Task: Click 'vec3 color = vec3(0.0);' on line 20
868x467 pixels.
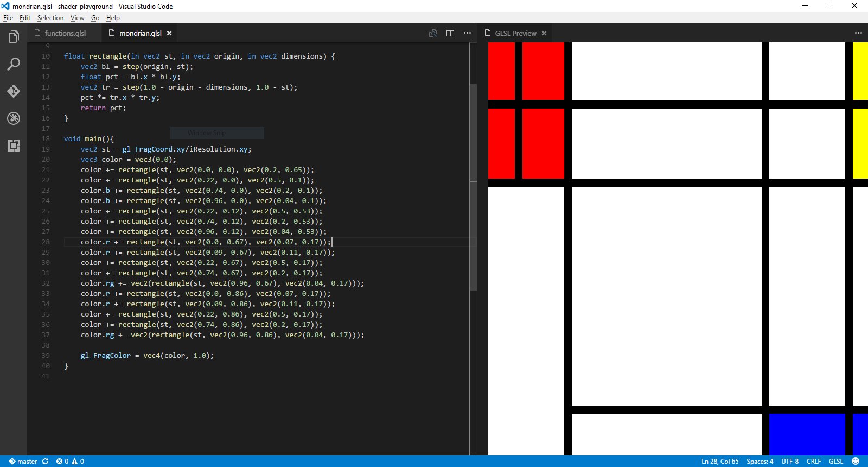Action: (x=129, y=160)
